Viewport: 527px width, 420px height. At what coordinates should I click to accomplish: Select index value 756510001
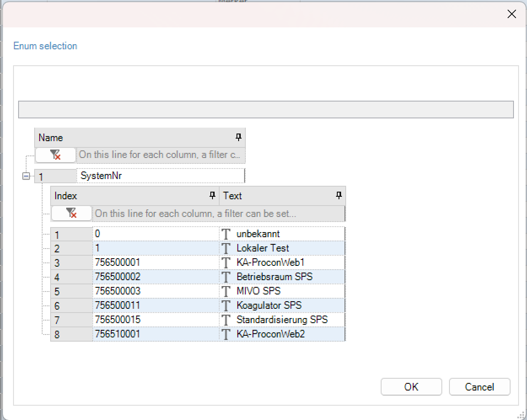[156, 334]
